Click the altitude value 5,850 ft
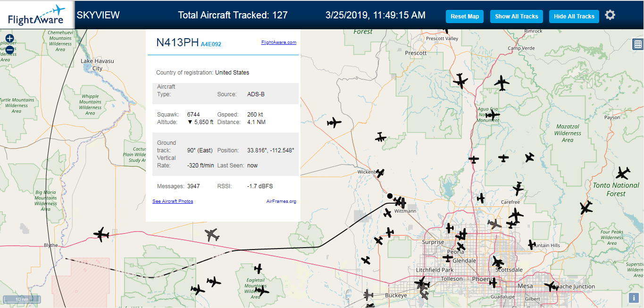The width and height of the screenshot is (644, 308). (x=201, y=122)
